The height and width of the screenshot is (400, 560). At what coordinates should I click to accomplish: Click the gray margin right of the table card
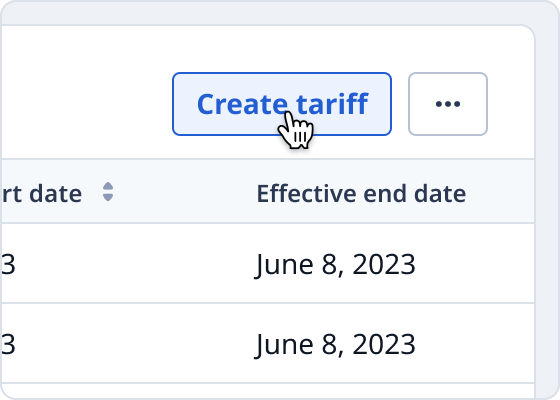click(547, 214)
